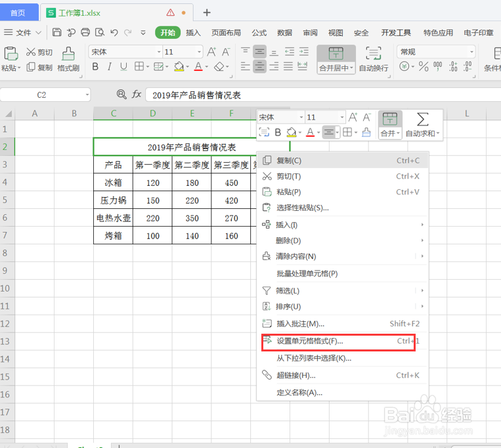Image resolution: width=501 pixels, height=448 pixels.
Task: Switch to the 首页 tab
Action: pyautogui.click(x=18, y=12)
